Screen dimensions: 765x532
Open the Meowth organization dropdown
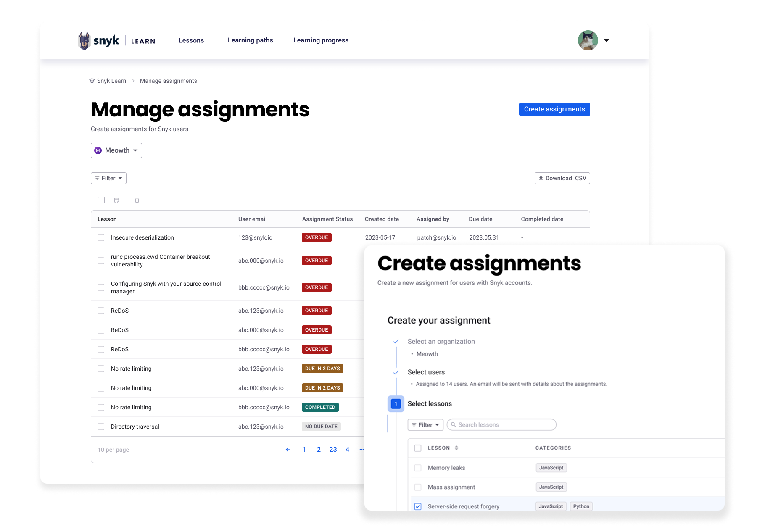pos(116,150)
